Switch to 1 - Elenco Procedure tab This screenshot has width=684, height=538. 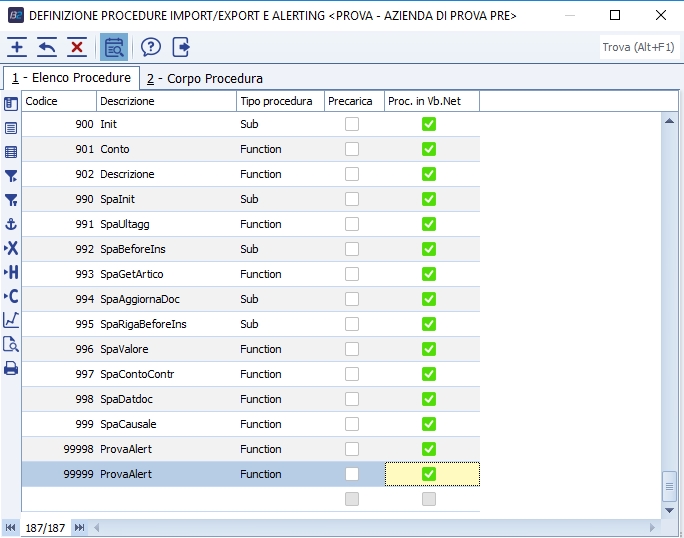pyautogui.click(x=72, y=78)
